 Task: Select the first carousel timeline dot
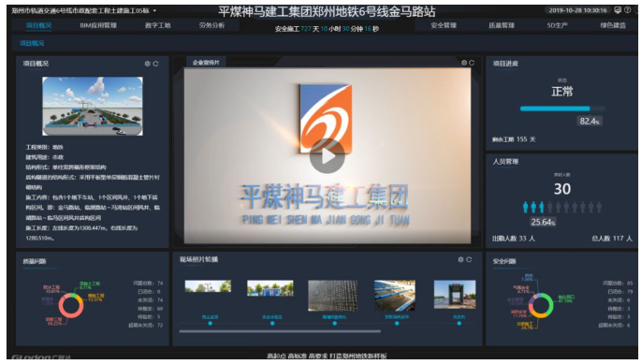tap(211, 324)
